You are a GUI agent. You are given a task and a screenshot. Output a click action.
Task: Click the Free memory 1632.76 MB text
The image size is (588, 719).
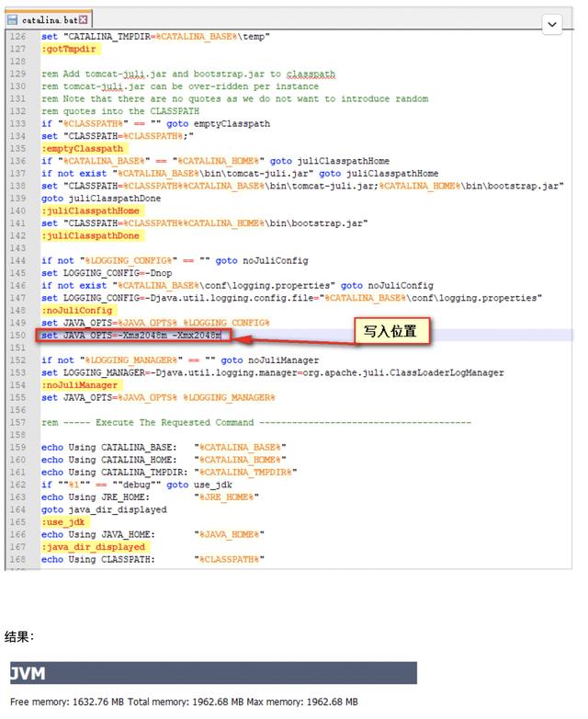[x=64, y=702]
